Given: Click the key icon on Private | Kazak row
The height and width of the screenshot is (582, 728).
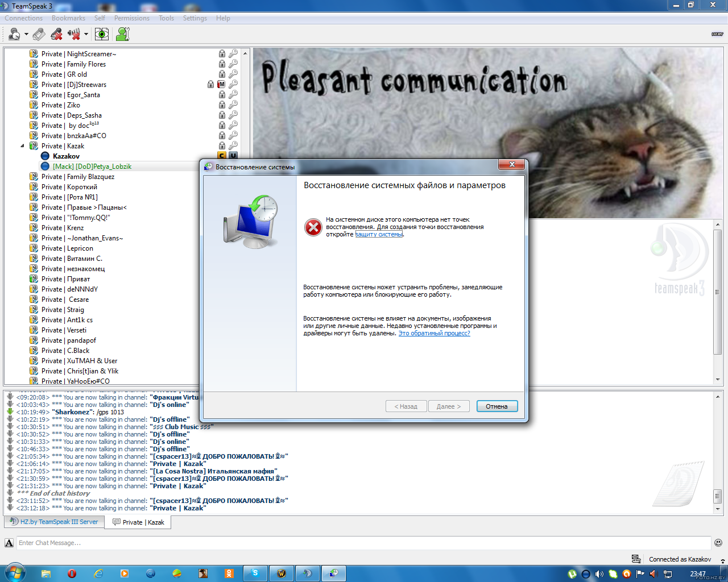Looking at the screenshot, I should coord(233,145).
